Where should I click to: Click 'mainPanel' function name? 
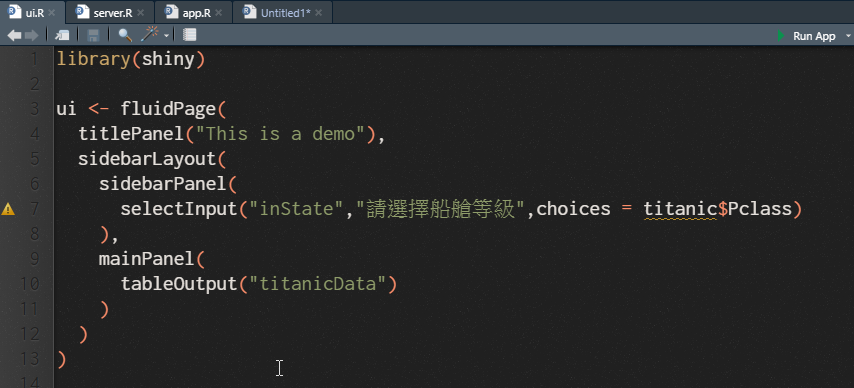click(147, 259)
